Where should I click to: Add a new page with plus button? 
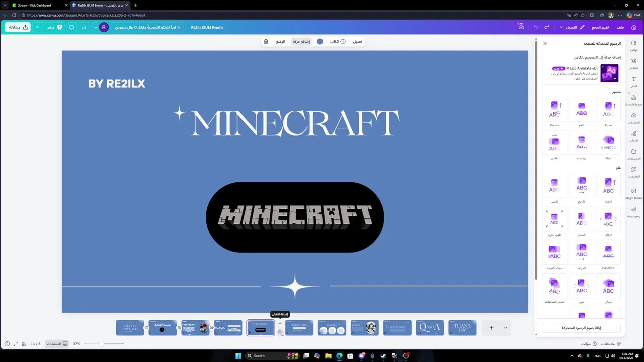(x=491, y=328)
